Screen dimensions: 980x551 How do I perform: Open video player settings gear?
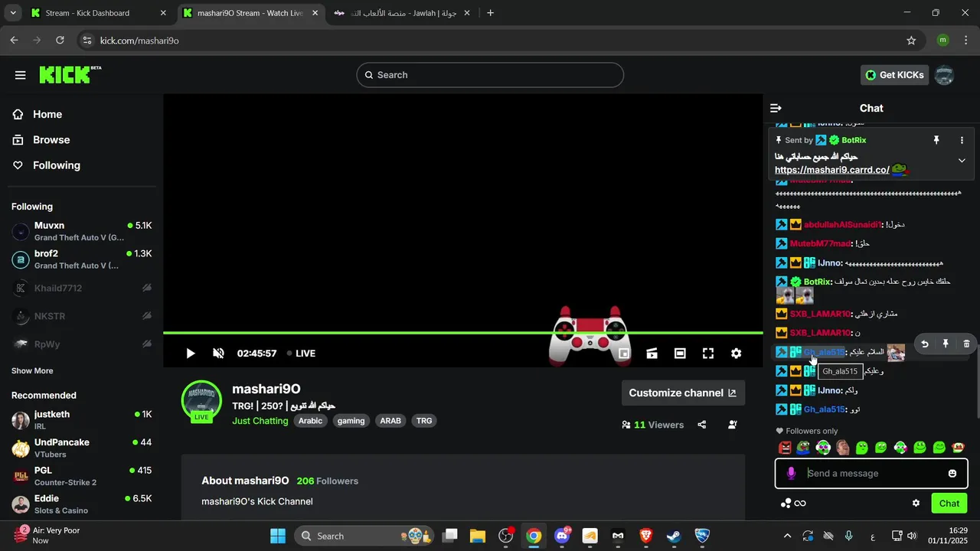pyautogui.click(x=736, y=354)
